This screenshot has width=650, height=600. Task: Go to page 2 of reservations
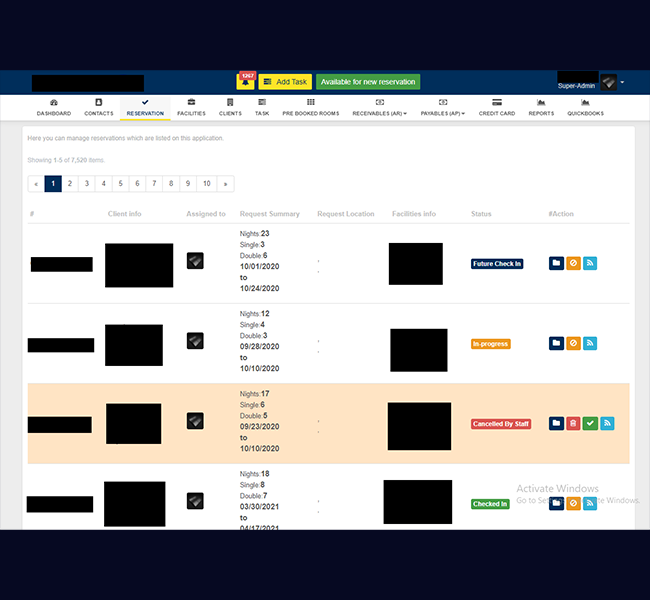(x=70, y=184)
